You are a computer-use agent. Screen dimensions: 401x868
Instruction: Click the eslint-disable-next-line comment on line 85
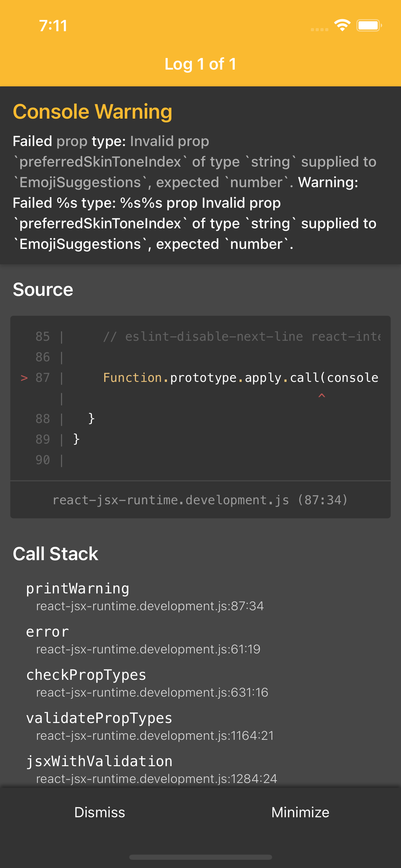click(242, 337)
